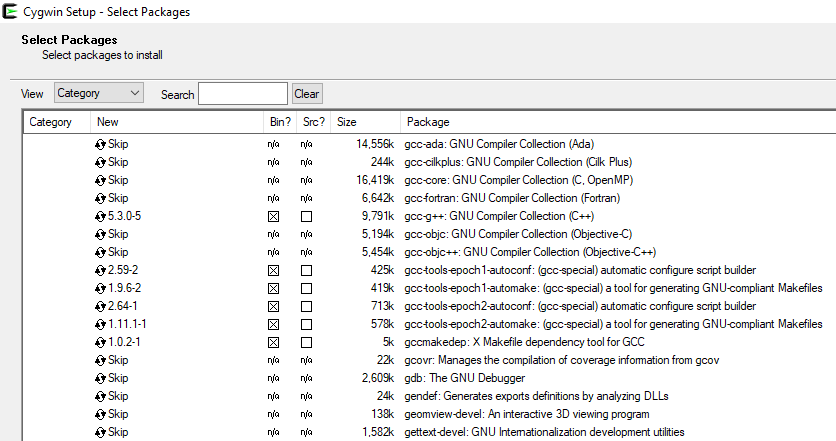Check Src checkbox for gcc-tools-epoch2-autoconf
Viewport: 836px width, 441px height.
[307, 307]
